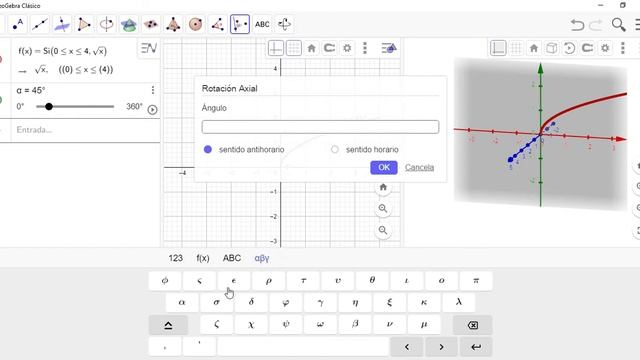Switch keyboard to the ABC tab

[x=232, y=258]
